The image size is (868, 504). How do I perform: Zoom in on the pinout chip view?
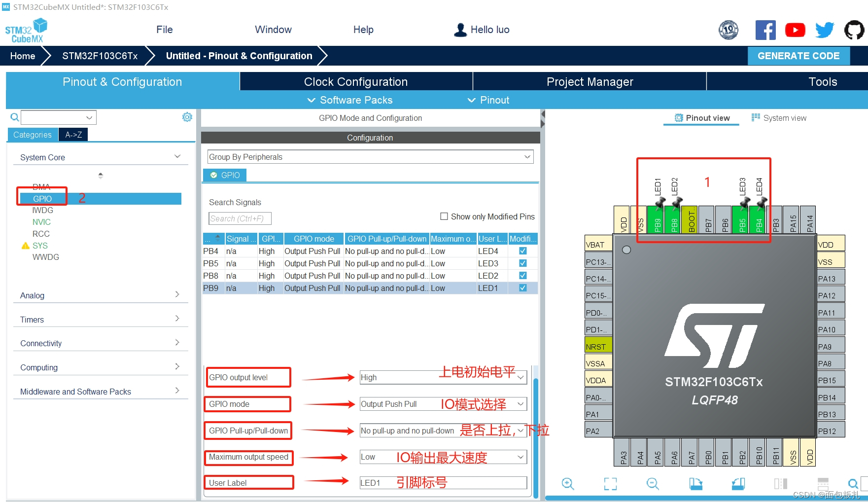pos(568,484)
